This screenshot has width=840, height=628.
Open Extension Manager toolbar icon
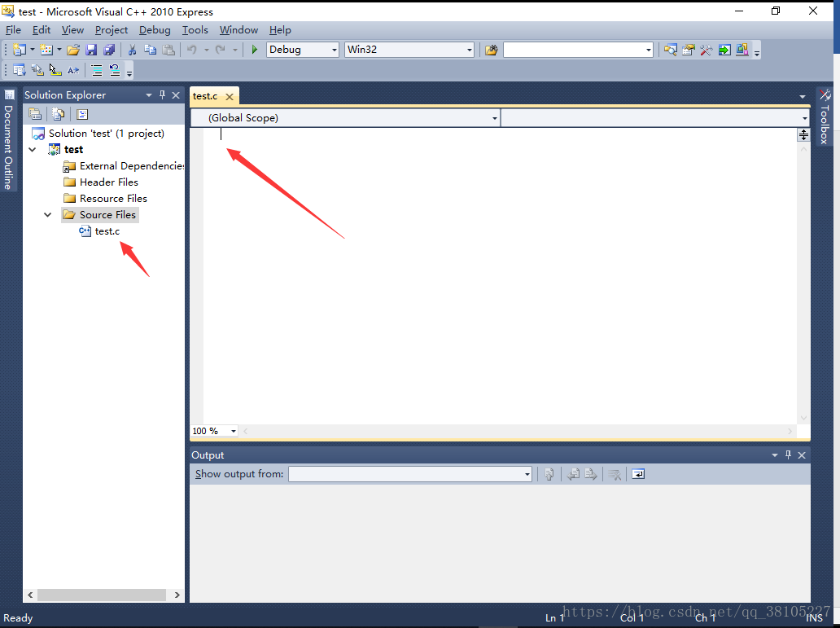(x=742, y=50)
